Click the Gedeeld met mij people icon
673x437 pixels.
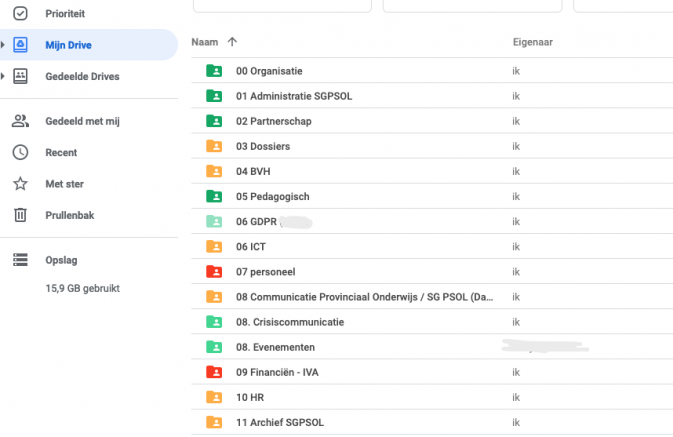click(20, 121)
